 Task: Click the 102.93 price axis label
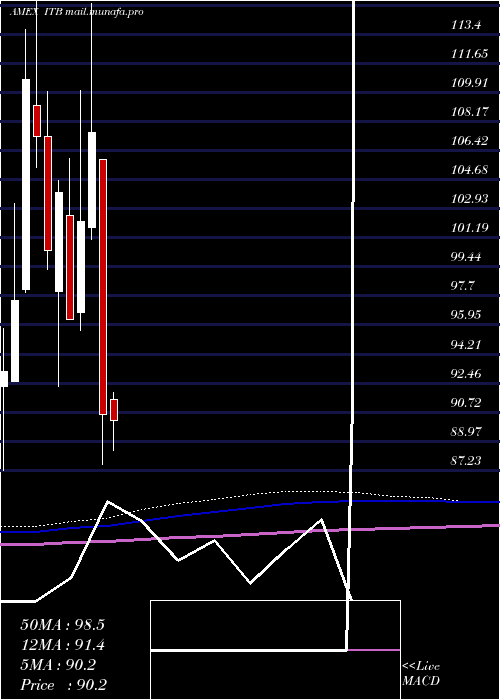click(x=469, y=199)
